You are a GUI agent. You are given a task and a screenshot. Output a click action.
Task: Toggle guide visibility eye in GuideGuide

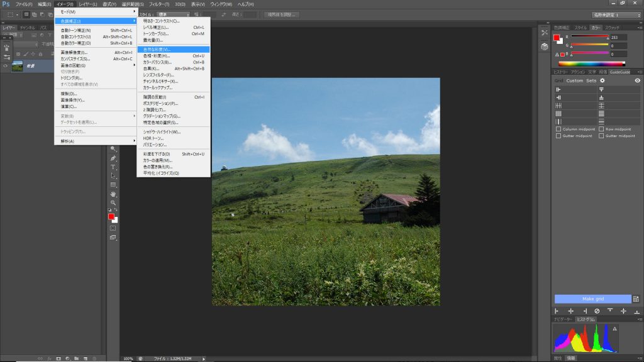(638, 80)
